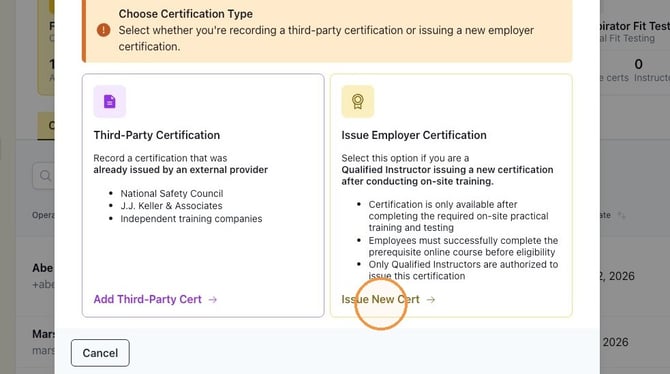
Task: Click the orange exclamation alert icon
Action: pyautogui.click(x=103, y=30)
